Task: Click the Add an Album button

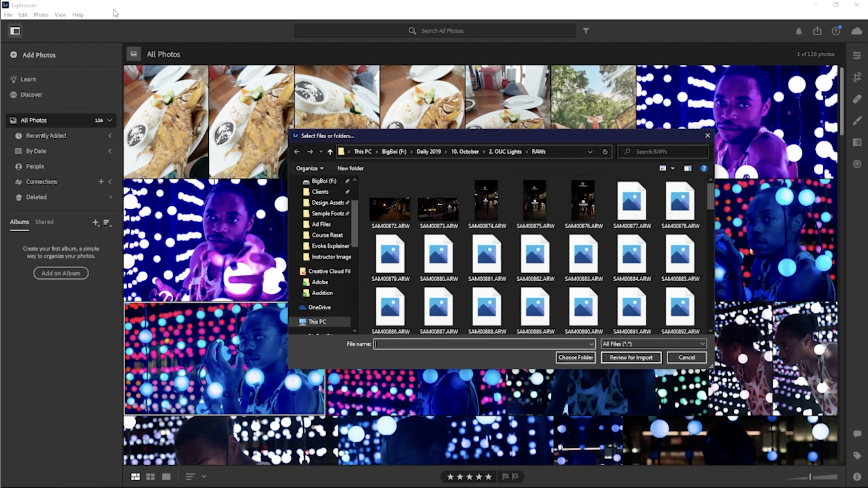Action: coord(61,273)
